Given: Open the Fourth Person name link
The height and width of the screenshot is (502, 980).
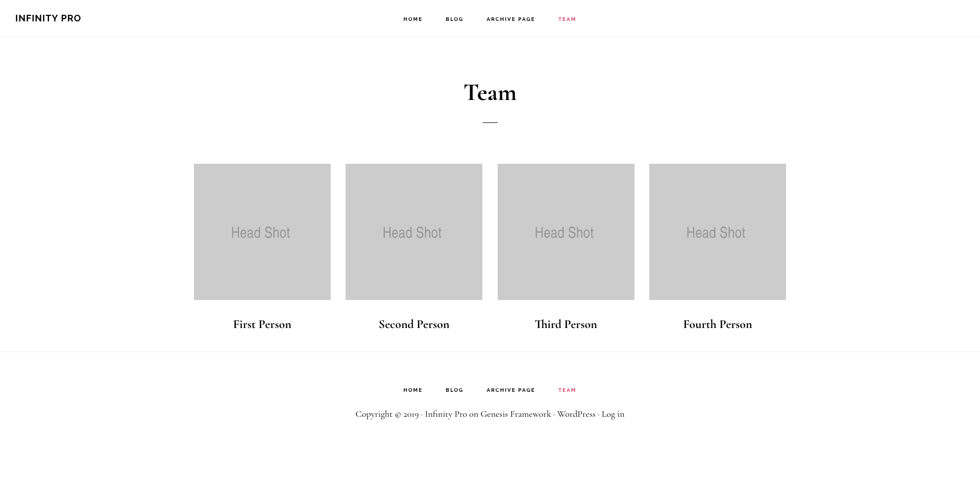Looking at the screenshot, I should click(717, 324).
